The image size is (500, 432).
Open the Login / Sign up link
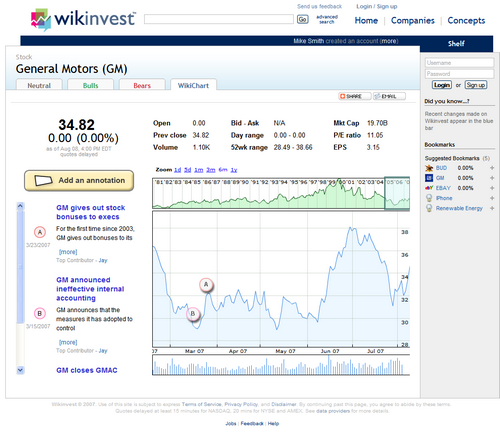(377, 6)
